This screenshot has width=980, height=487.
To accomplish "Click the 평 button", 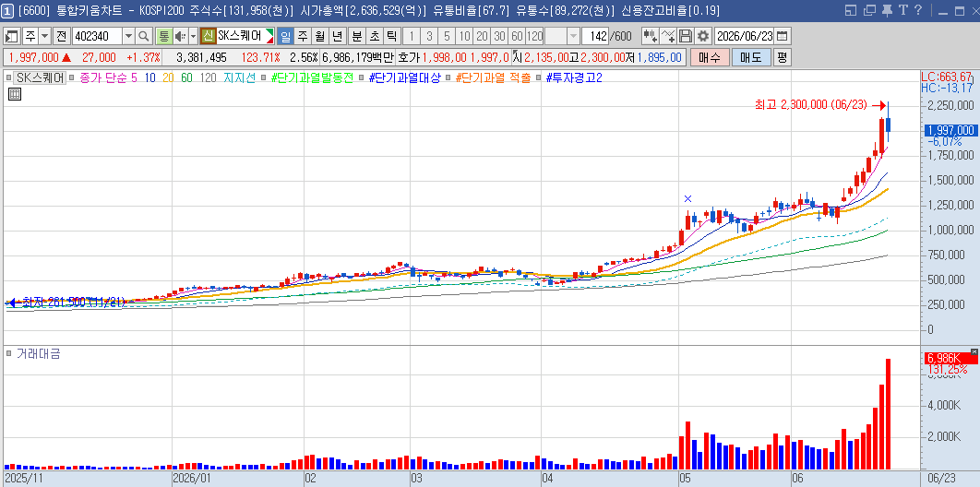I will click(782, 57).
